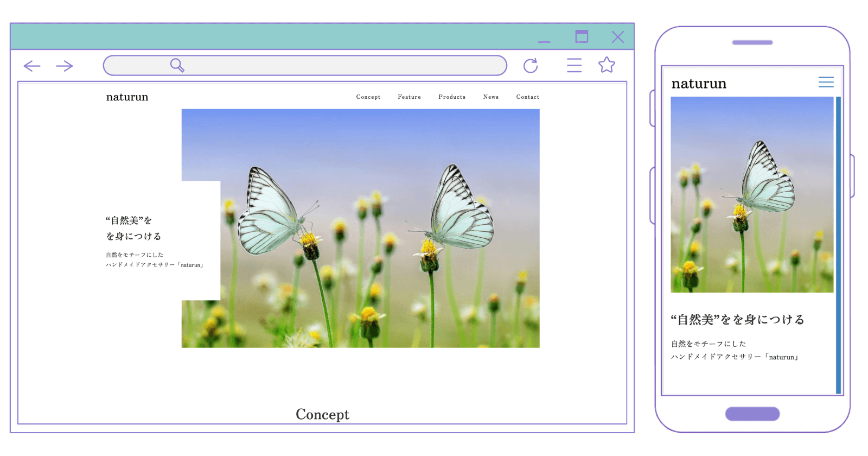This screenshot has width=868, height=456.
Task: Click the “自然美”を heading on desktop
Action: 129,220
